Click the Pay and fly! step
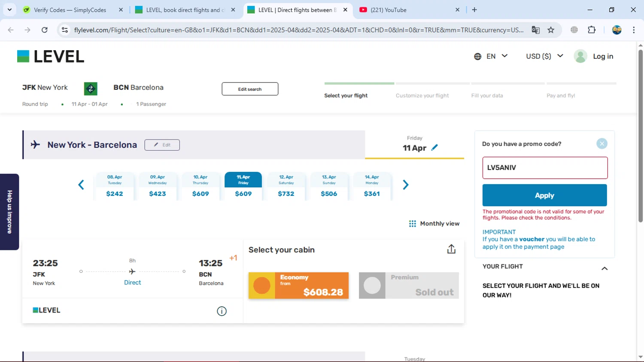644x362 pixels. point(561,96)
